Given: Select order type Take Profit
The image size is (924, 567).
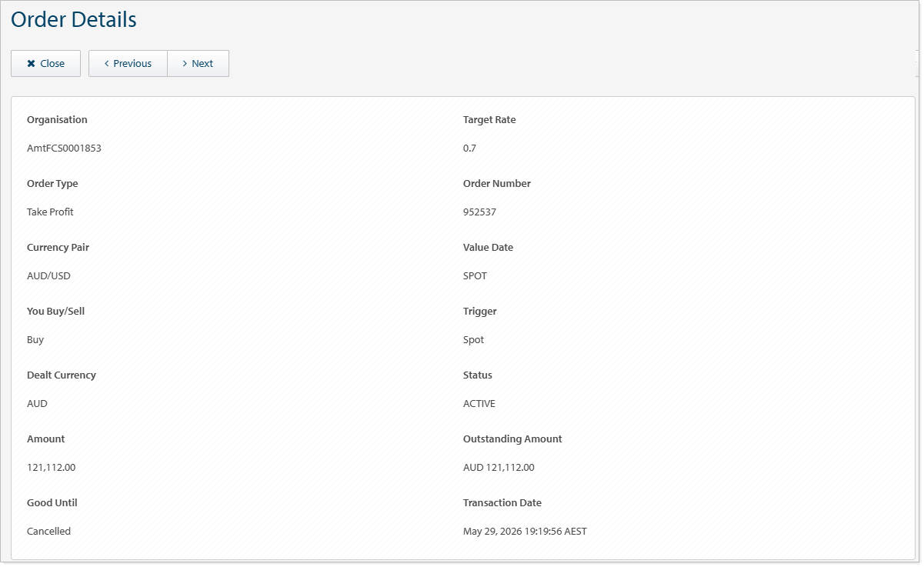Looking at the screenshot, I should 50,212.
